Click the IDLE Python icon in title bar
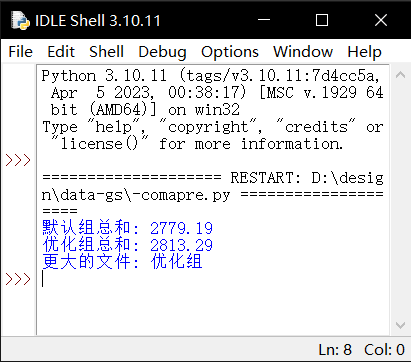This screenshot has width=411, height=362. (x=20, y=21)
